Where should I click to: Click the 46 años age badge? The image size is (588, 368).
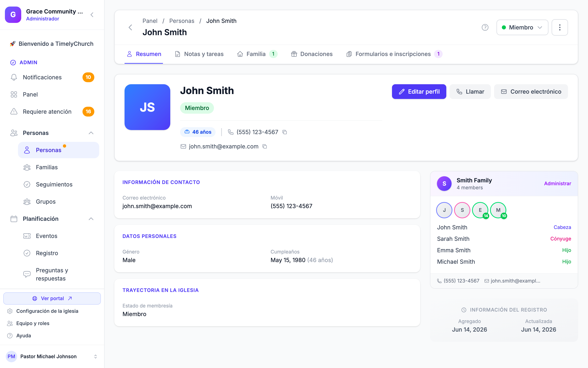pos(198,132)
